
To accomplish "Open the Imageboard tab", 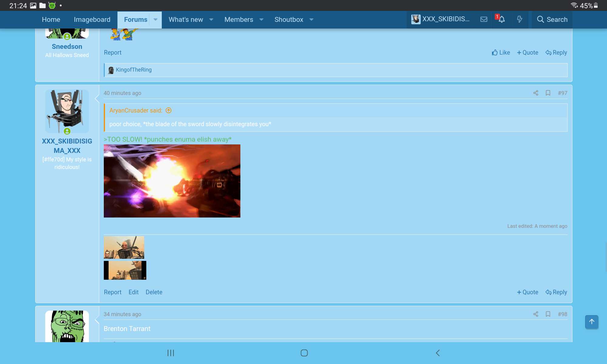I will click(x=92, y=19).
